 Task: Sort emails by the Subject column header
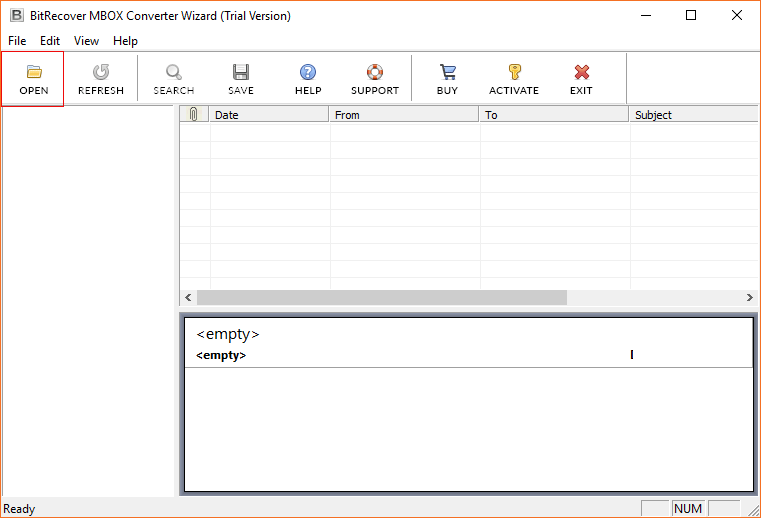click(x=694, y=115)
